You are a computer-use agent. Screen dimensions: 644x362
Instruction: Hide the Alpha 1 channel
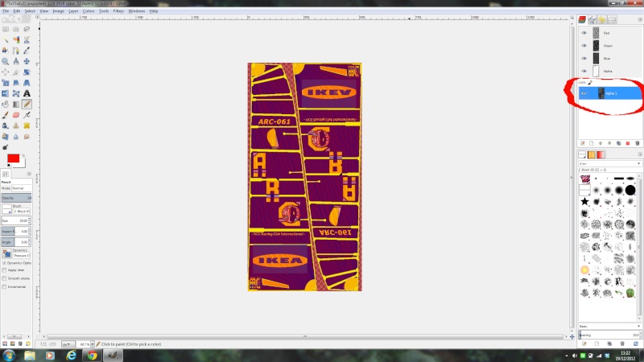coord(584,93)
